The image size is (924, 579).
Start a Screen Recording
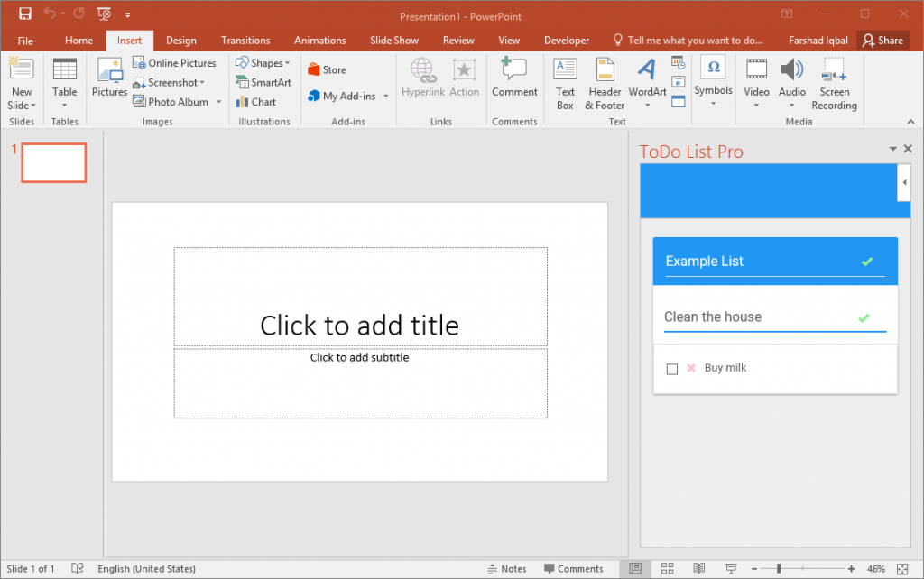[x=834, y=82]
